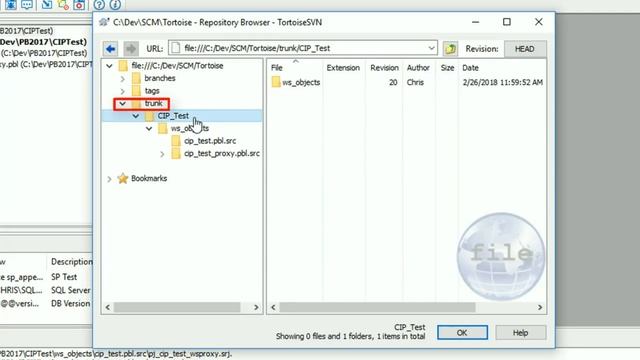Click the blue diagonal arrow toolbar icon
The width and height of the screenshot is (640, 360).
pos(47,4)
